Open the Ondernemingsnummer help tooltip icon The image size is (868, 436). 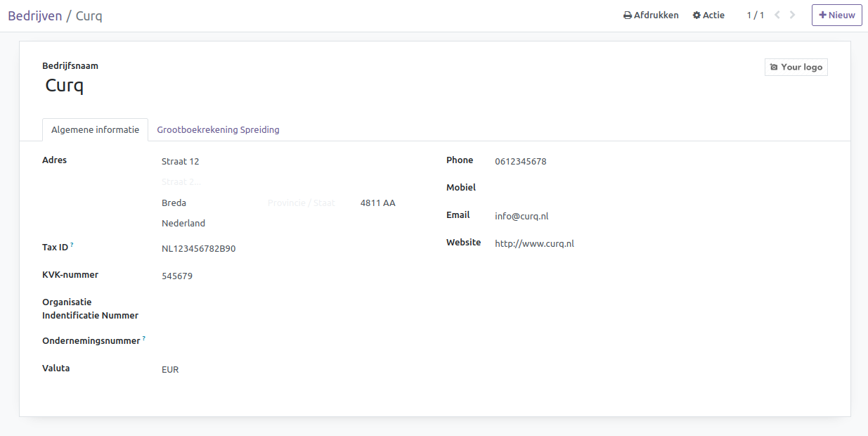(x=144, y=338)
